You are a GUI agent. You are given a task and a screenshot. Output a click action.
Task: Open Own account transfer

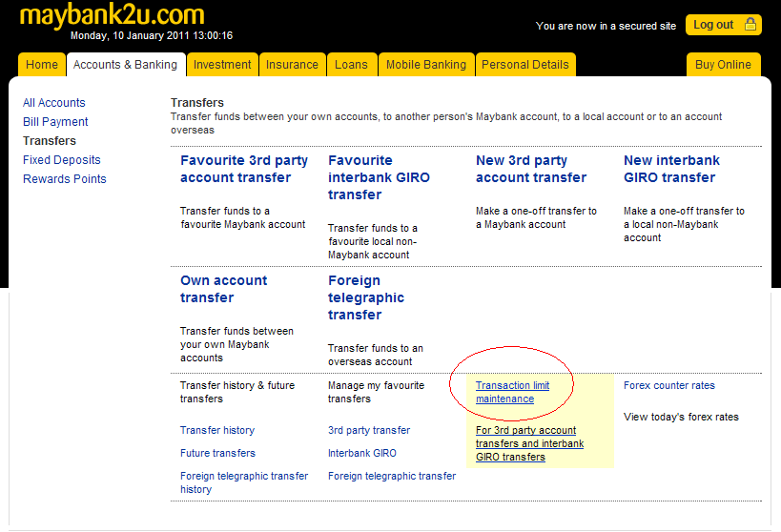point(224,289)
